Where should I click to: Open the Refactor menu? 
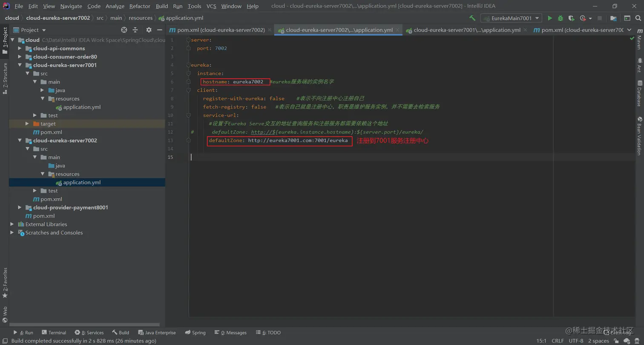(x=140, y=6)
